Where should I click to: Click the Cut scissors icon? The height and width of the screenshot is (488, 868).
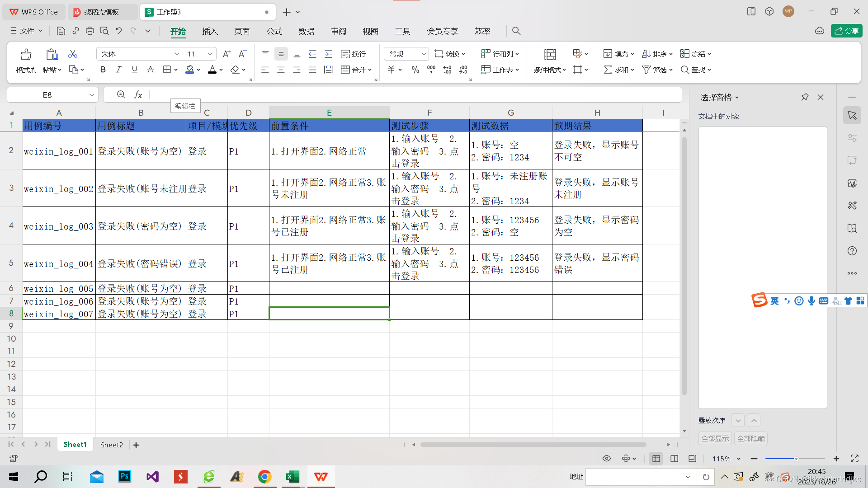pyautogui.click(x=72, y=54)
